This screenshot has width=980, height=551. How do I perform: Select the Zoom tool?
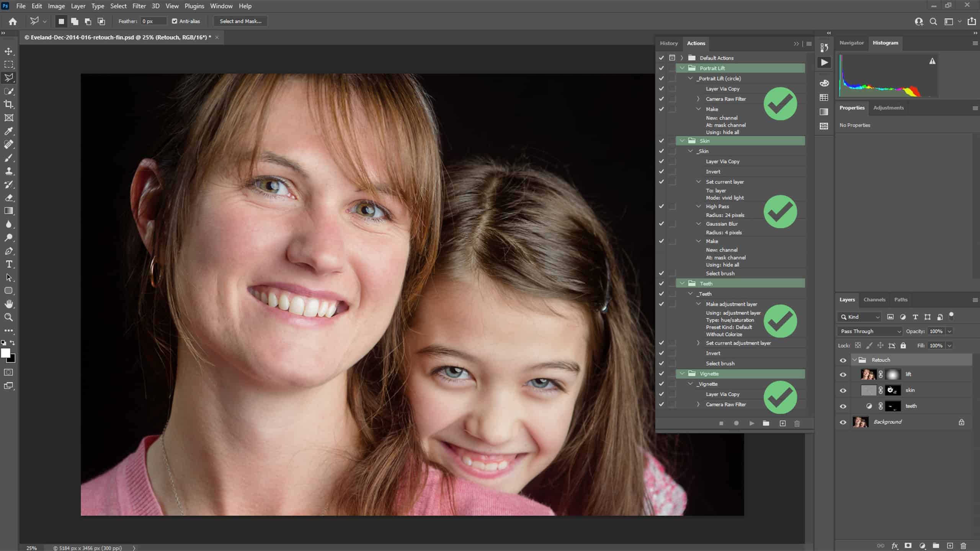pyautogui.click(x=8, y=317)
